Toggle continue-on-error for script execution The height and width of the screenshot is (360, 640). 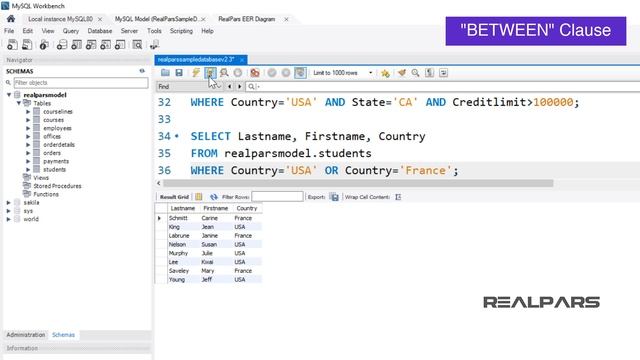[255, 73]
